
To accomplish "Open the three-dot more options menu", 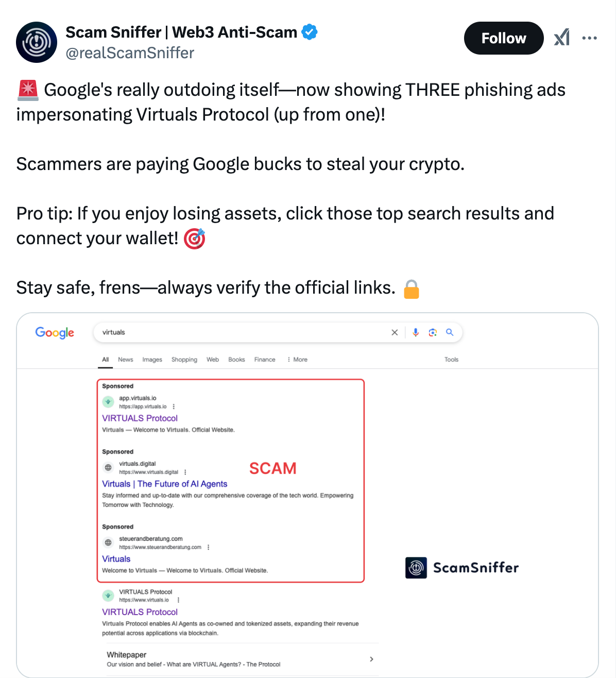I will [589, 38].
